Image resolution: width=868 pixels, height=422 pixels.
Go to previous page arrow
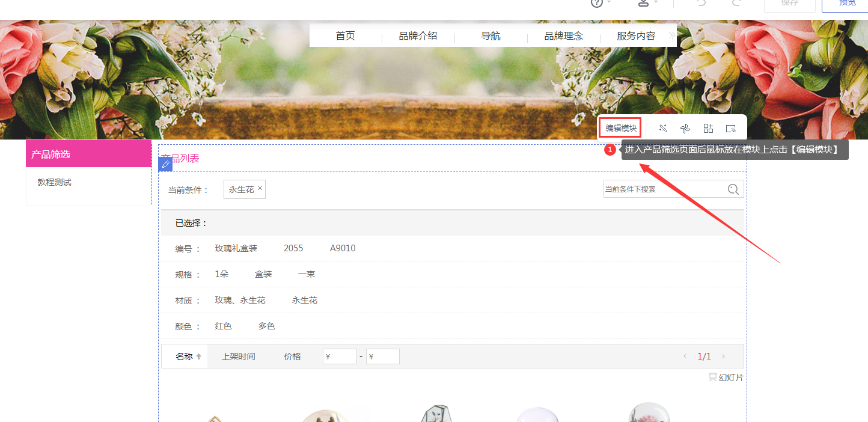tap(685, 356)
